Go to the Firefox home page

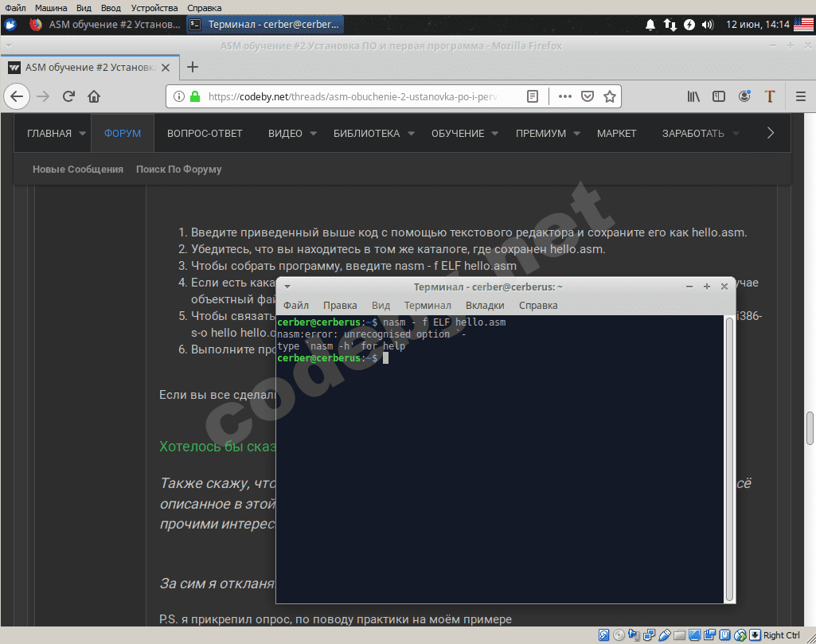(x=94, y=96)
